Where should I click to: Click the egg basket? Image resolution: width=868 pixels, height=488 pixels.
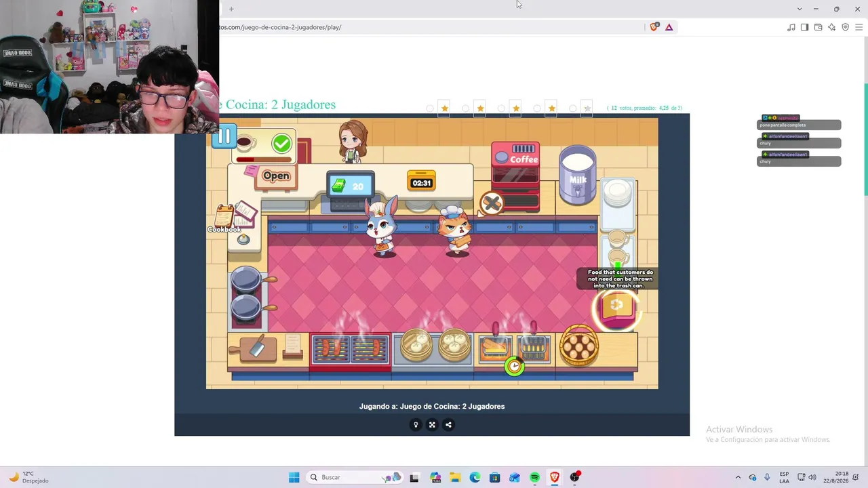point(579,346)
